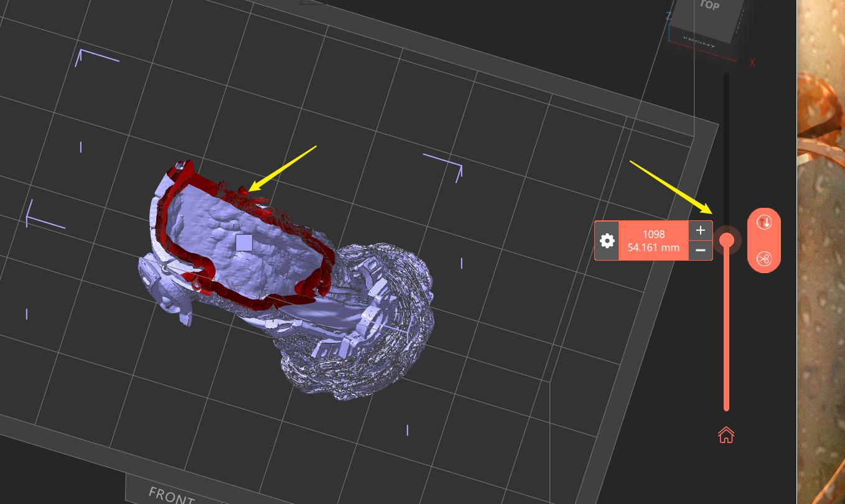This screenshot has width=845, height=504.
Task: Decrement the layer with the minus button
Action: tap(701, 250)
